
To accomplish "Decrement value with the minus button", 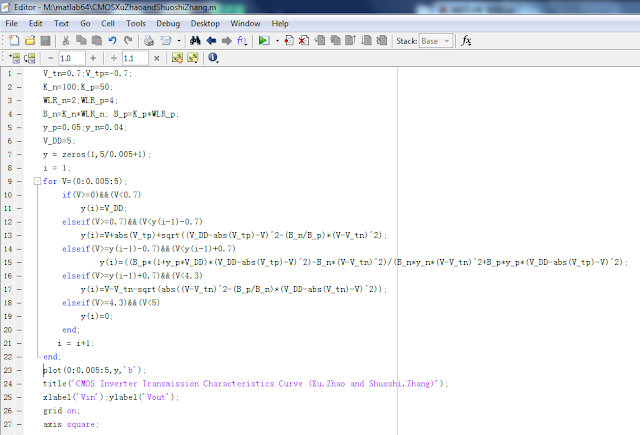I will tap(51, 58).
